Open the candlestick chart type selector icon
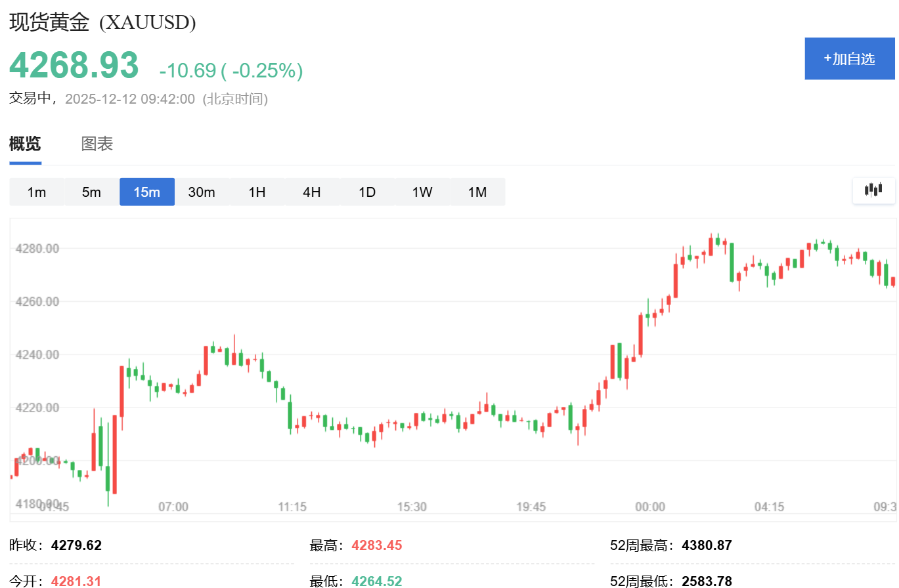Image resolution: width=899 pixels, height=588 pixels. click(x=873, y=190)
